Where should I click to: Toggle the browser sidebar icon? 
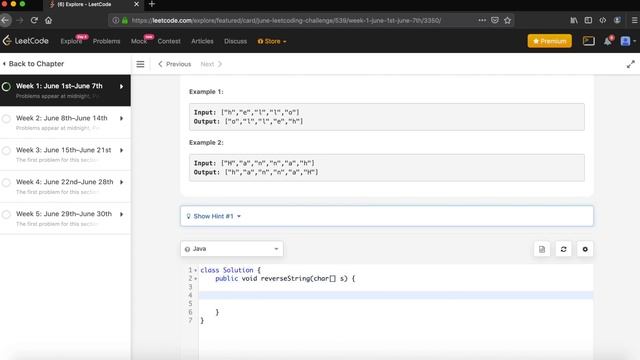click(588, 20)
